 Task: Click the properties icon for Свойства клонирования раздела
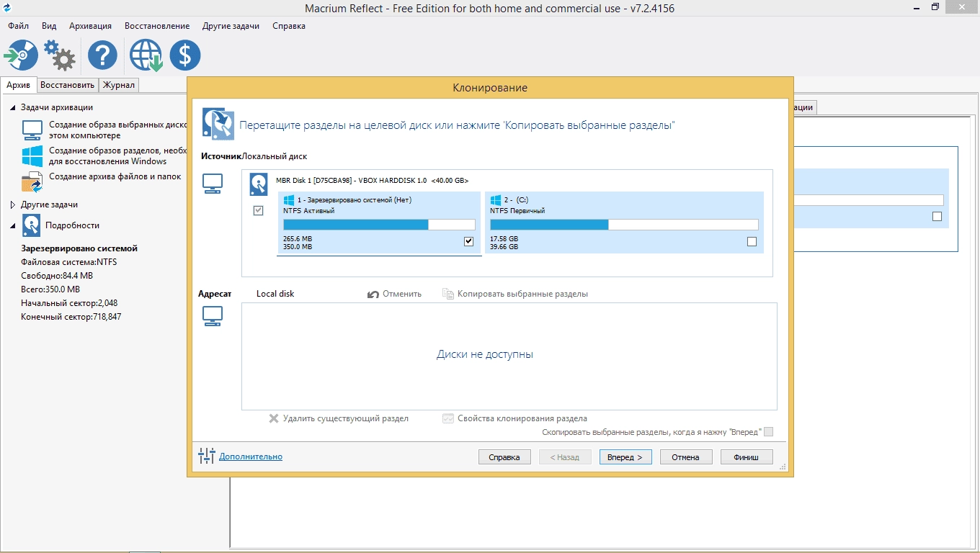[448, 418]
